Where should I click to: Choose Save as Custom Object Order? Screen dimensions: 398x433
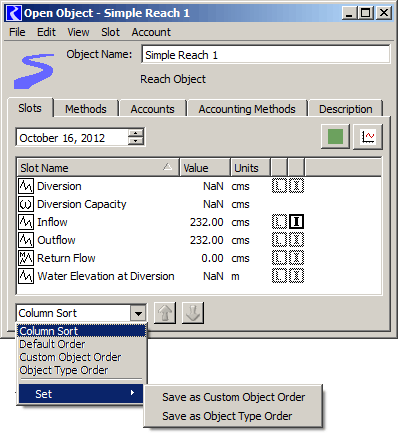[x=233, y=397]
